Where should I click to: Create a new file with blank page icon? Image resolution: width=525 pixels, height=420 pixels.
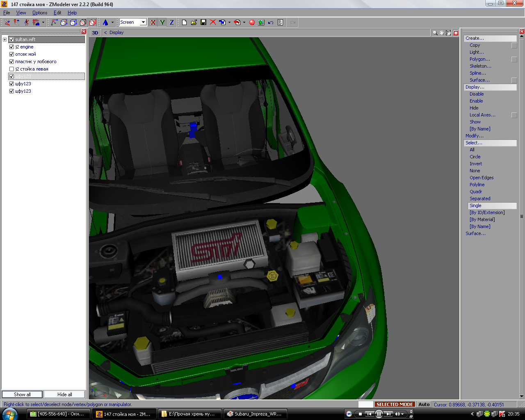point(184,22)
